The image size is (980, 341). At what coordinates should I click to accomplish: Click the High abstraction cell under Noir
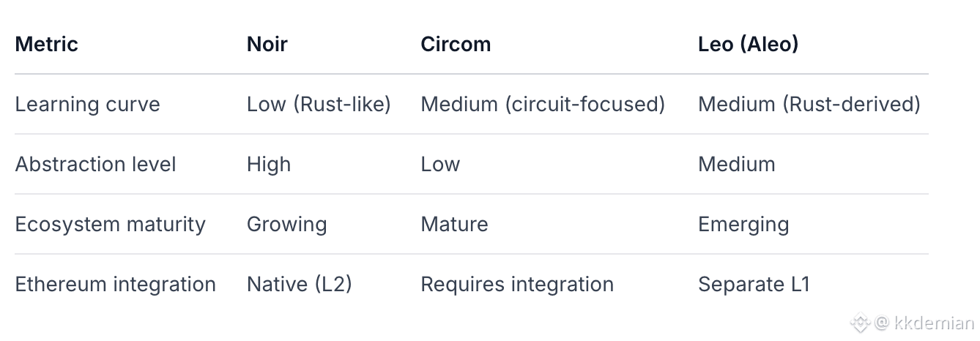[x=269, y=164]
